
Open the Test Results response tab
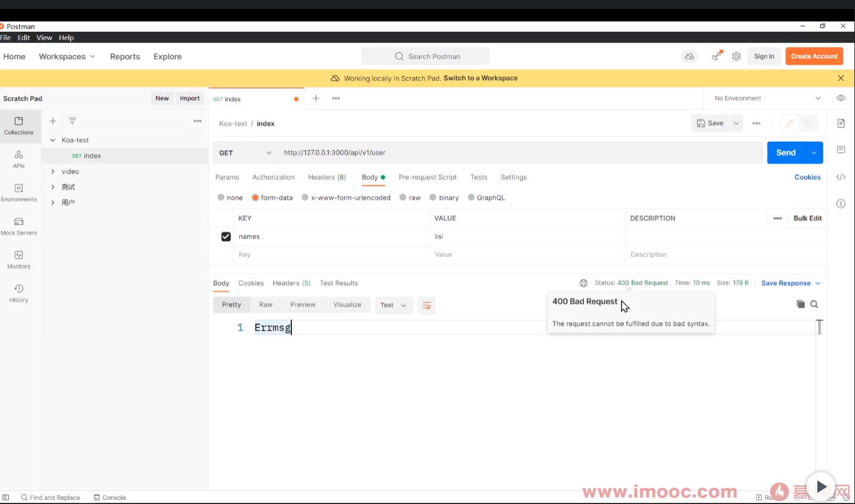pyautogui.click(x=339, y=283)
